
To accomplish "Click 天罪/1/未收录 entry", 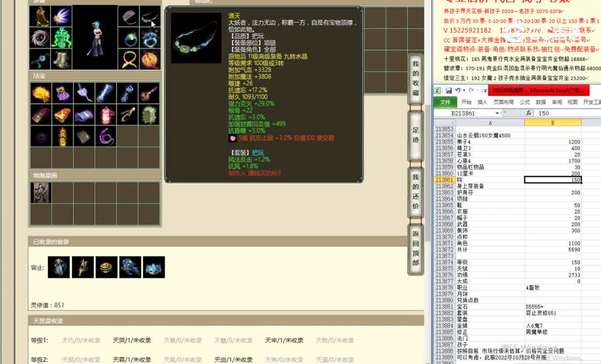I will 132,360.
